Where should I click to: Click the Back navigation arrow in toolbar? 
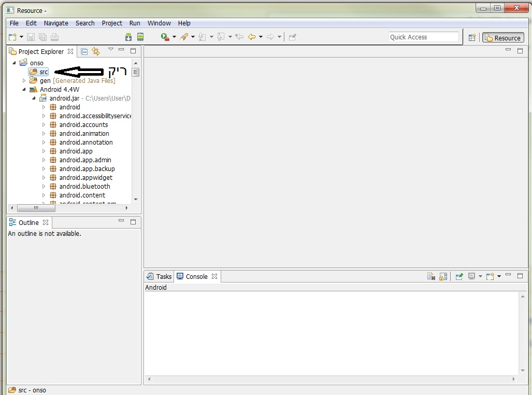pos(252,37)
